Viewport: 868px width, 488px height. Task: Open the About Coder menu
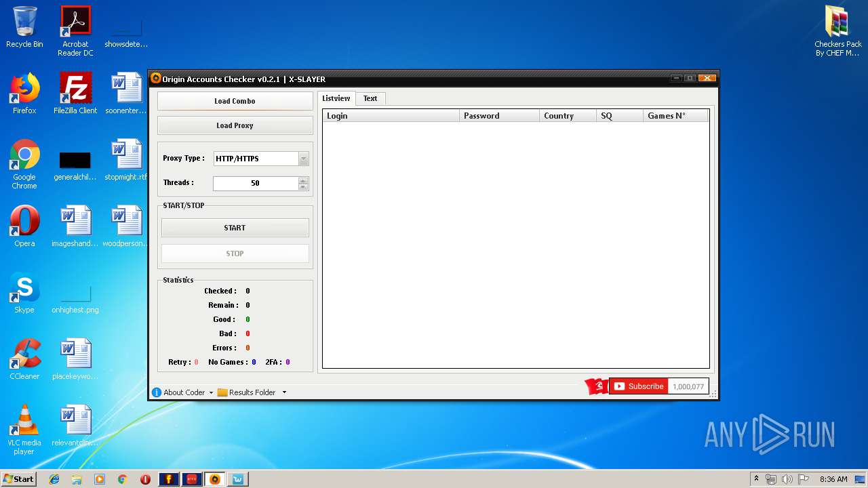point(184,392)
